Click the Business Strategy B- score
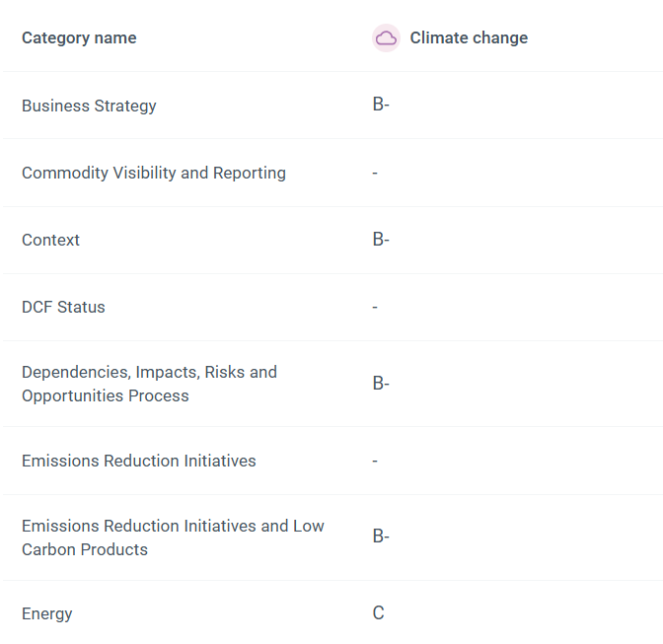This screenshot has width=663, height=644. tap(381, 105)
